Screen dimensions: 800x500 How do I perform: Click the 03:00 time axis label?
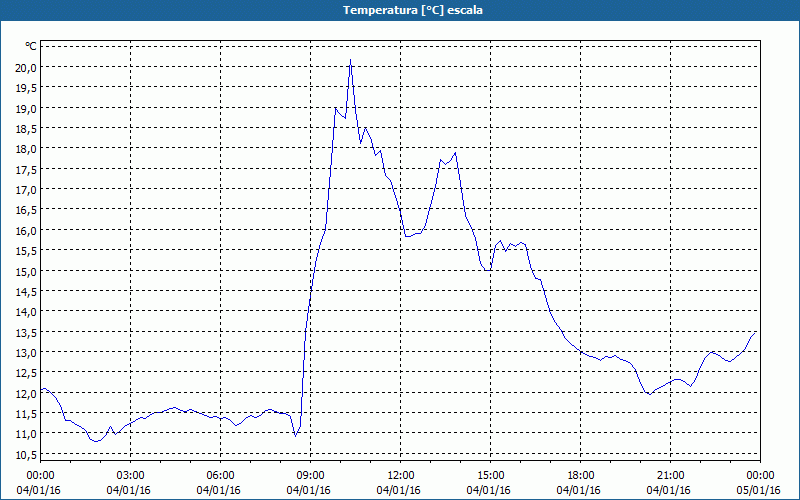point(130,476)
